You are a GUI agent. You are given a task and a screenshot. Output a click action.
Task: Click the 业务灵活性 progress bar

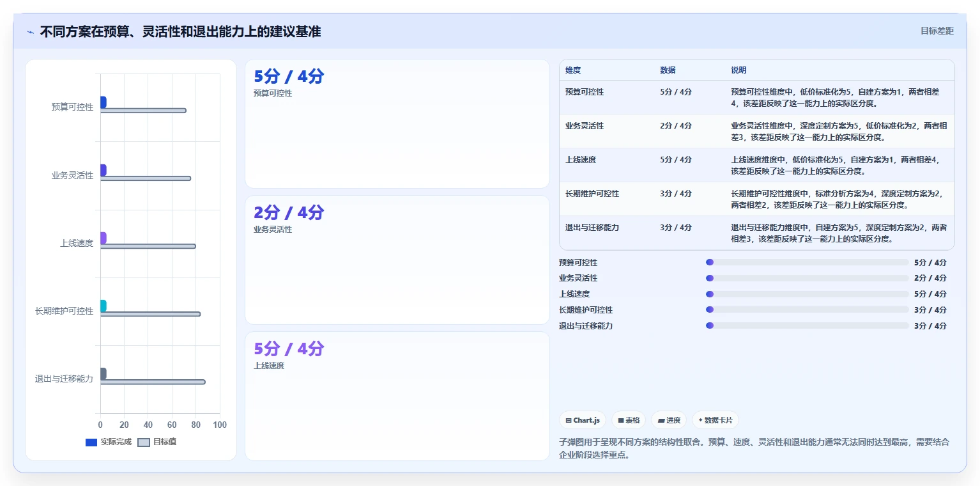[x=807, y=278]
